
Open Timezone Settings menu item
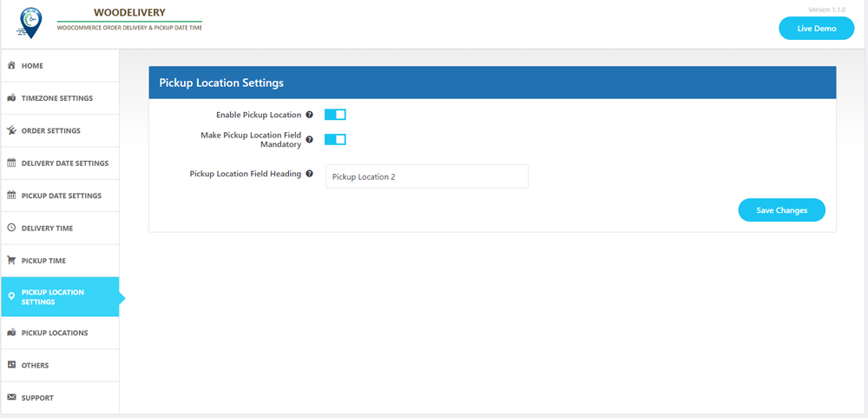pos(57,98)
